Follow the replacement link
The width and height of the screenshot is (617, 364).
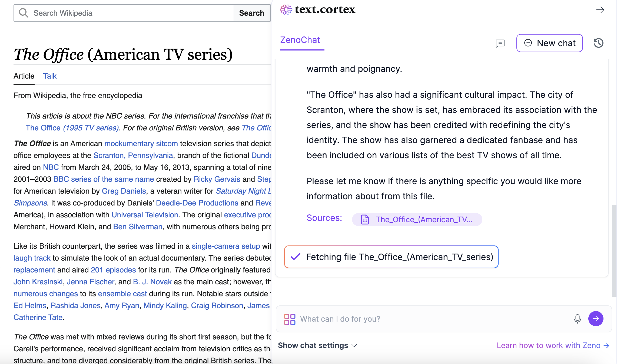(x=34, y=270)
